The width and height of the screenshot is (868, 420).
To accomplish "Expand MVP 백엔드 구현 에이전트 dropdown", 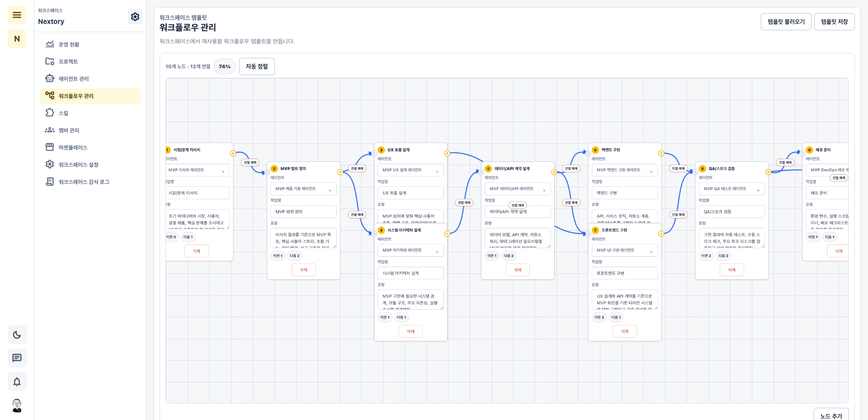I will click(625, 170).
